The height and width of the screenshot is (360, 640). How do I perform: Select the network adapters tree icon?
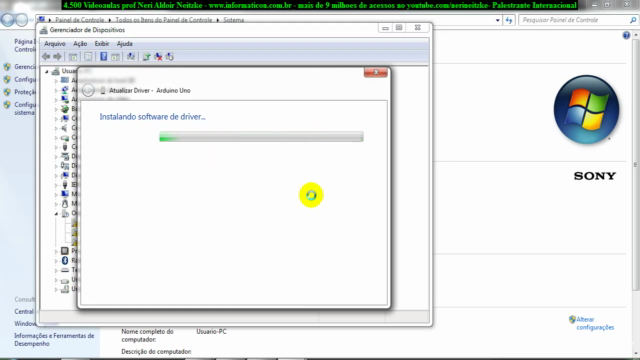(65, 90)
